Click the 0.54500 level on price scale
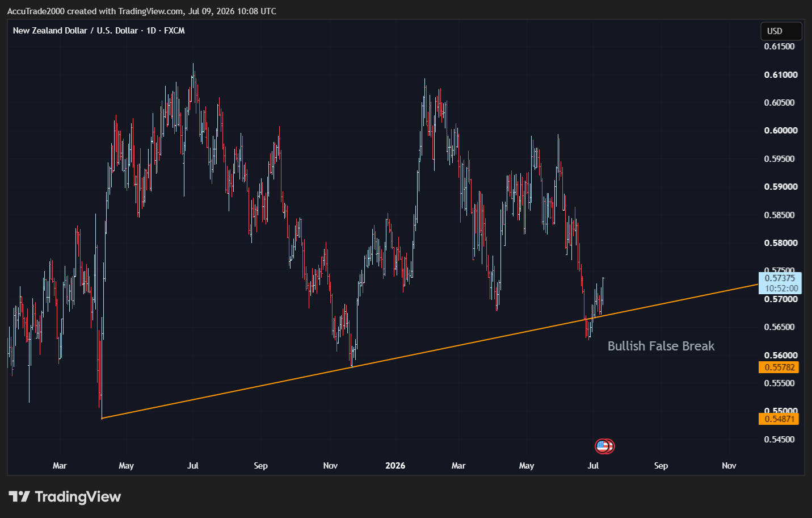This screenshot has height=518, width=812. (780, 440)
